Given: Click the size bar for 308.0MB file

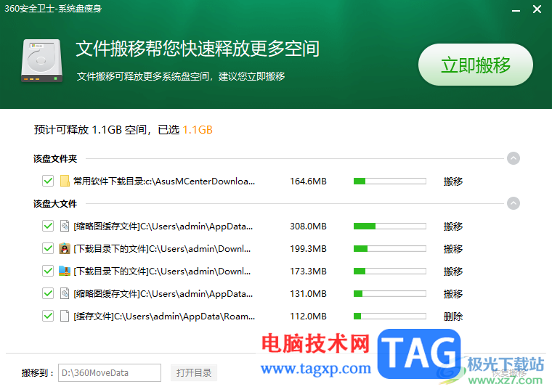Looking at the screenshot, I should 390,226.
